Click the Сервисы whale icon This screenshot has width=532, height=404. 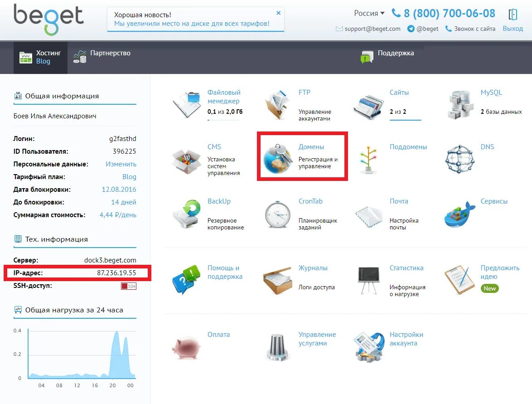[x=459, y=214]
